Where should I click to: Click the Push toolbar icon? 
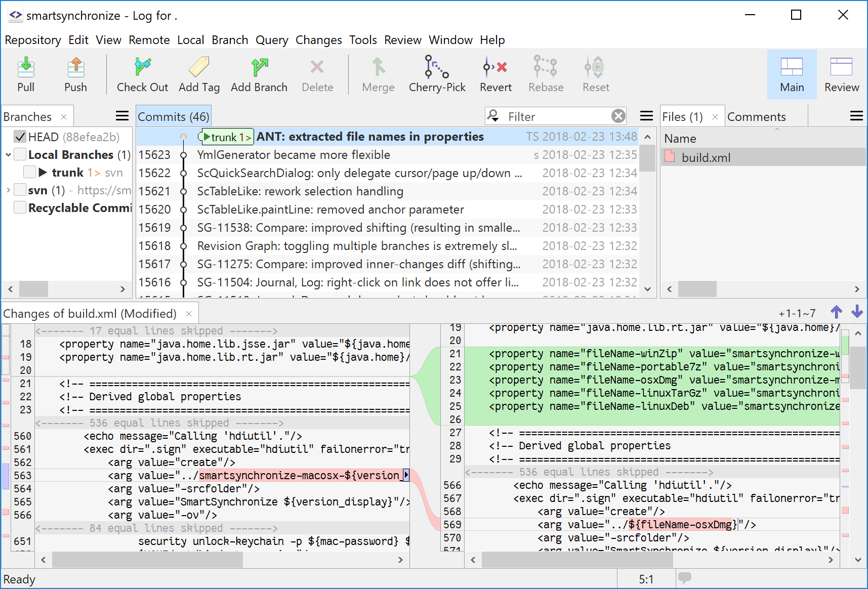pos(76,67)
